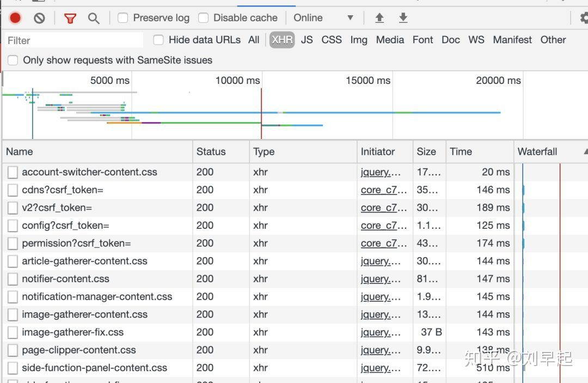Click the red record network log button
Screen dimensions: 588x383
tap(15, 18)
